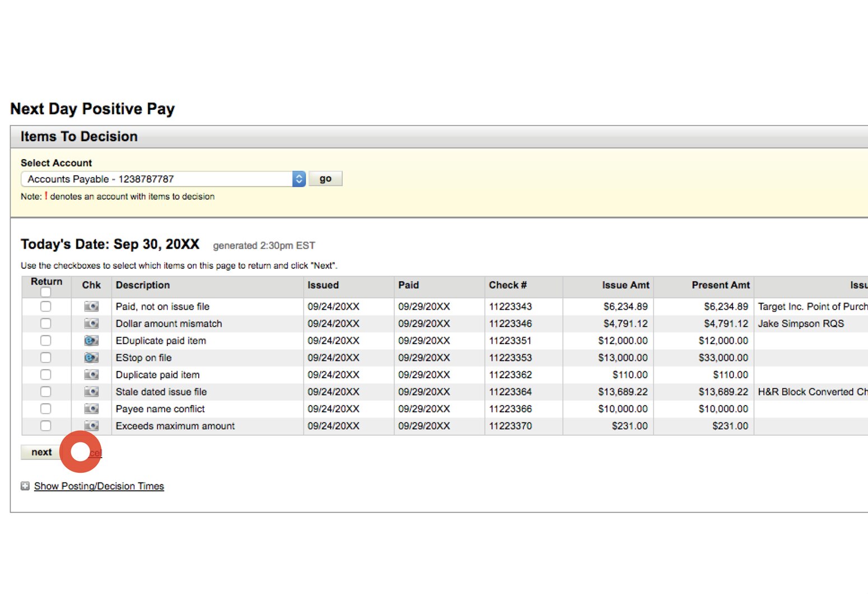Open check image for "Stale dated issue file"

click(91, 392)
